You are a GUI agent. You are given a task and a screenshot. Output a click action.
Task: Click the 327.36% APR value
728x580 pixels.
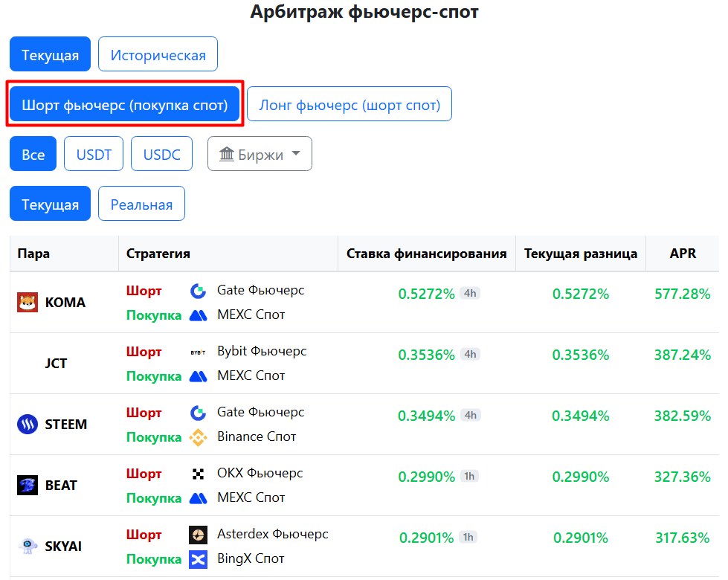coord(683,477)
